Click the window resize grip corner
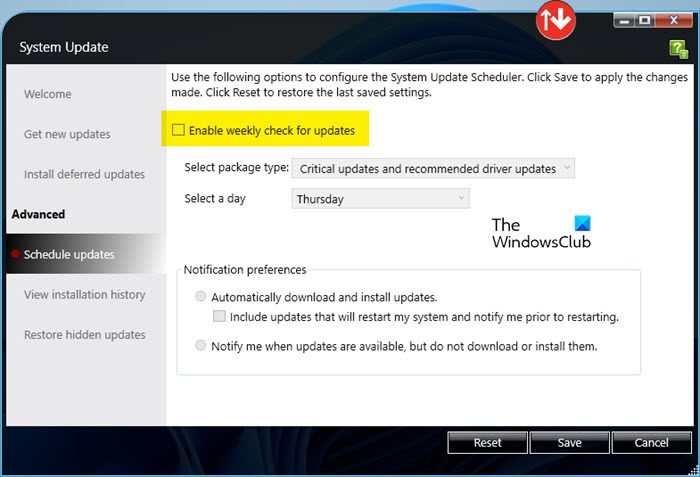The height and width of the screenshot is (477, 700). tap(693, 469)
